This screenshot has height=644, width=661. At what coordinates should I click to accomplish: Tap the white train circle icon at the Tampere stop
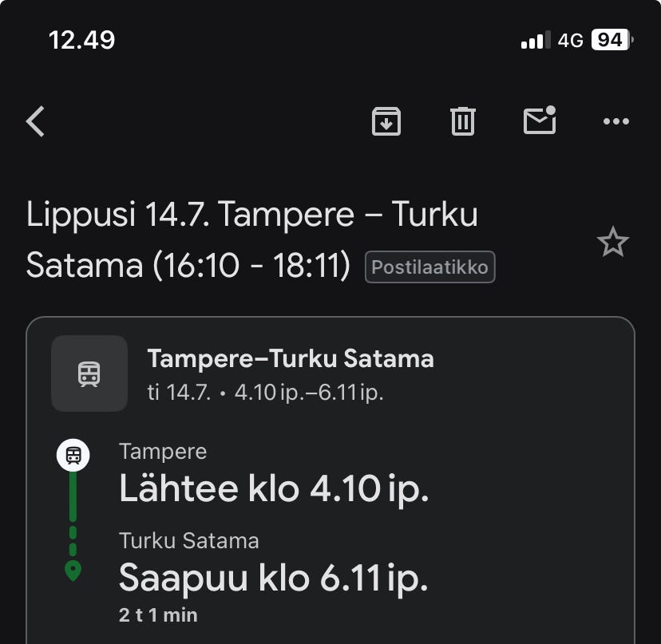[x=73, y=455]
